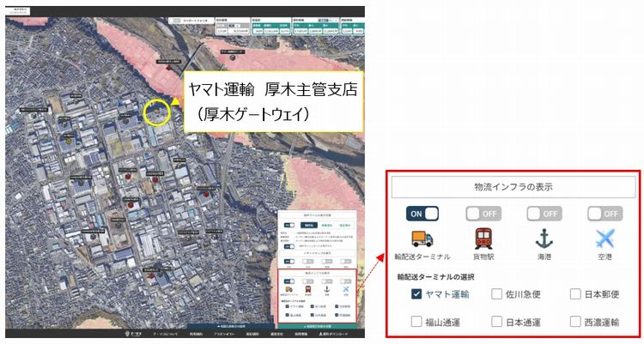The width and height of the screenshot is (644, 344).
Task: Click the download item in the bottom bar
Action: pyautogui.click(x=333, y=334)
